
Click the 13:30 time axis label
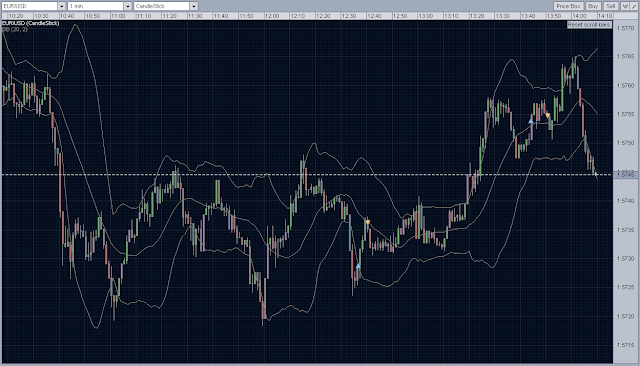pyautogui.click(x=502, y=16)
